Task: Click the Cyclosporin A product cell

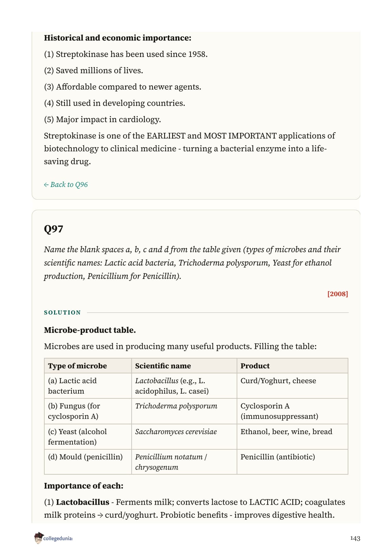Action: click(292, 411)
